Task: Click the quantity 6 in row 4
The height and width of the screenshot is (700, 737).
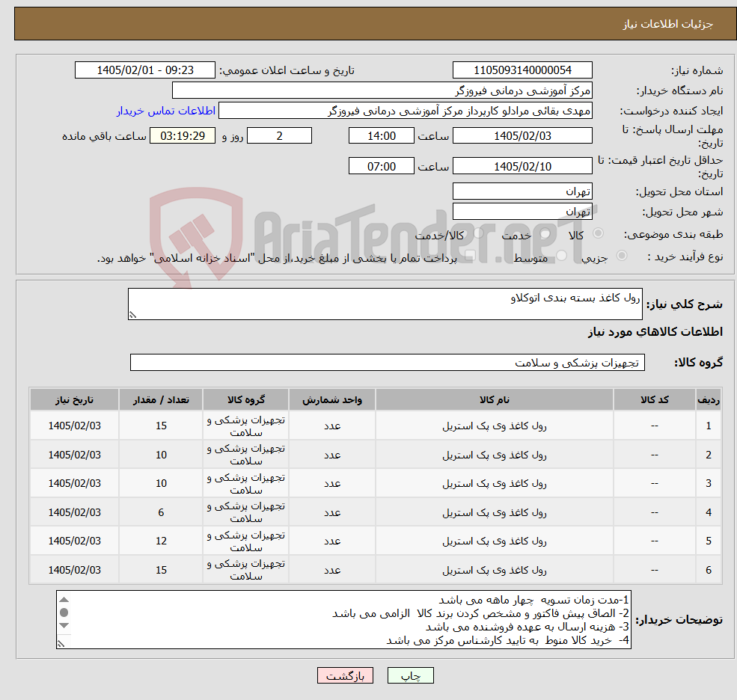Action: 161,512
